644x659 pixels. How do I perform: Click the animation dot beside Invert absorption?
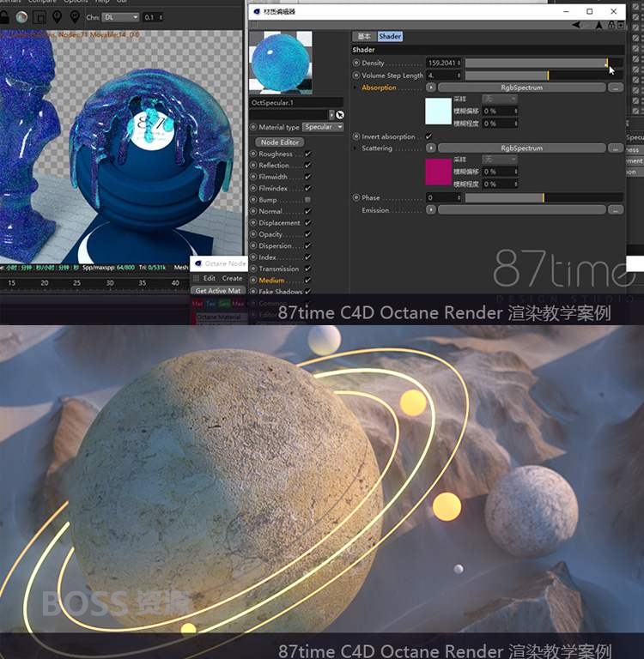[x=356, y=136]
